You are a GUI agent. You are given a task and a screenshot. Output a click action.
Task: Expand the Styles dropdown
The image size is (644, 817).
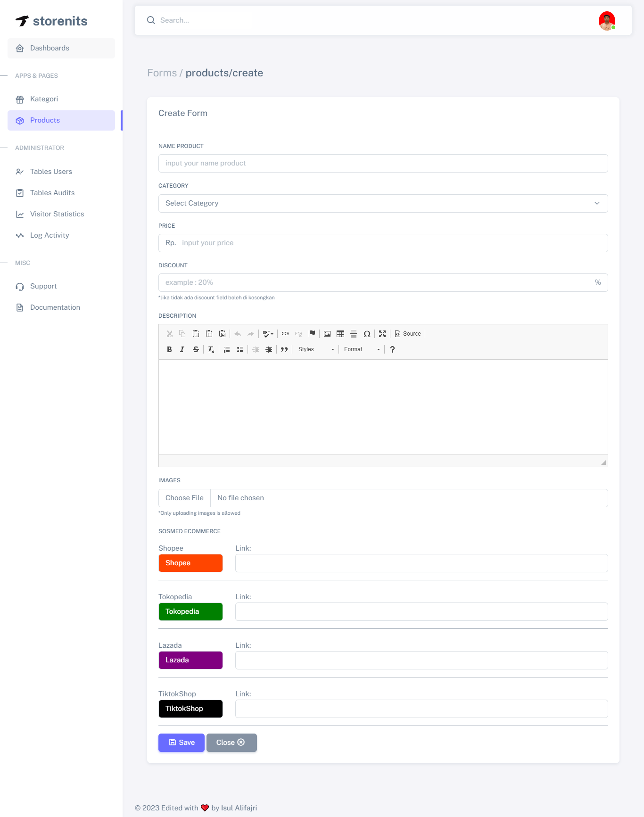click(316, 349)
